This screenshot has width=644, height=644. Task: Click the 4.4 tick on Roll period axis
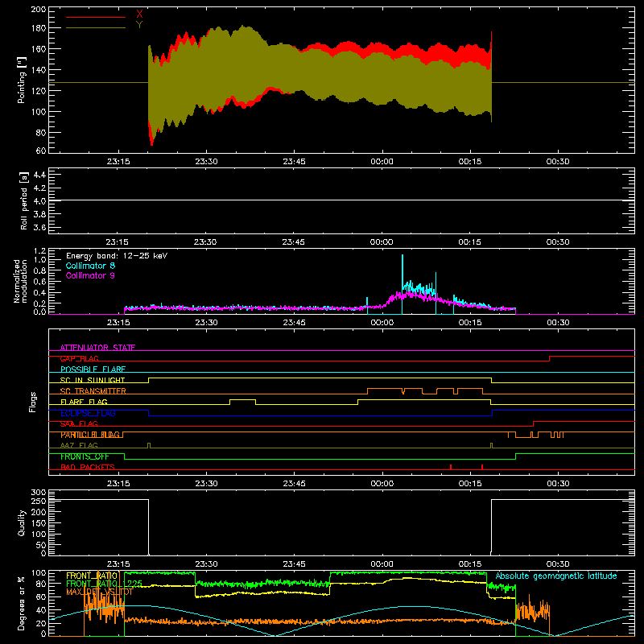(x=39, y=175)
